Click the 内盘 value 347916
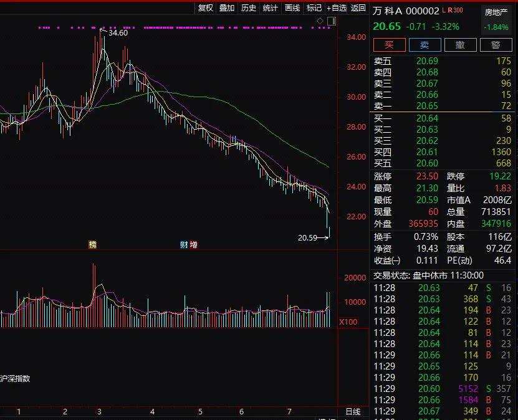This screenshot has width=518, height=420. pos(497,224)
